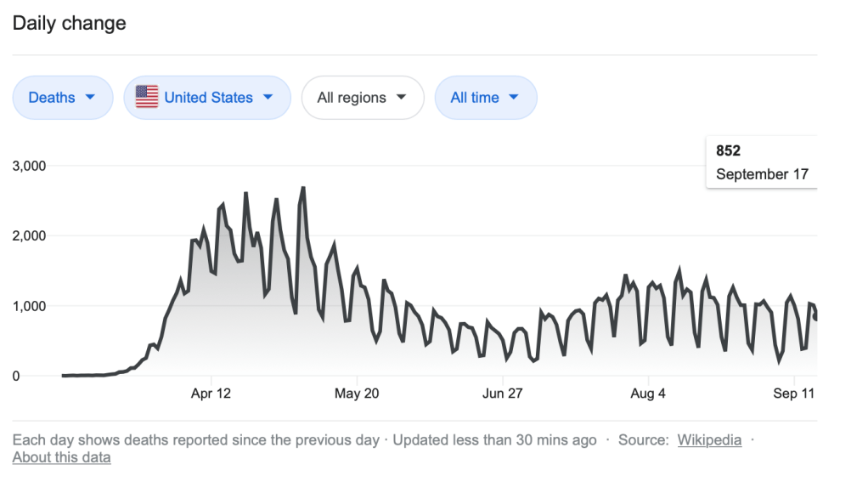Click the caret icon beside All regions
Viewport: 868px width, 487px height.
point(401,98)
